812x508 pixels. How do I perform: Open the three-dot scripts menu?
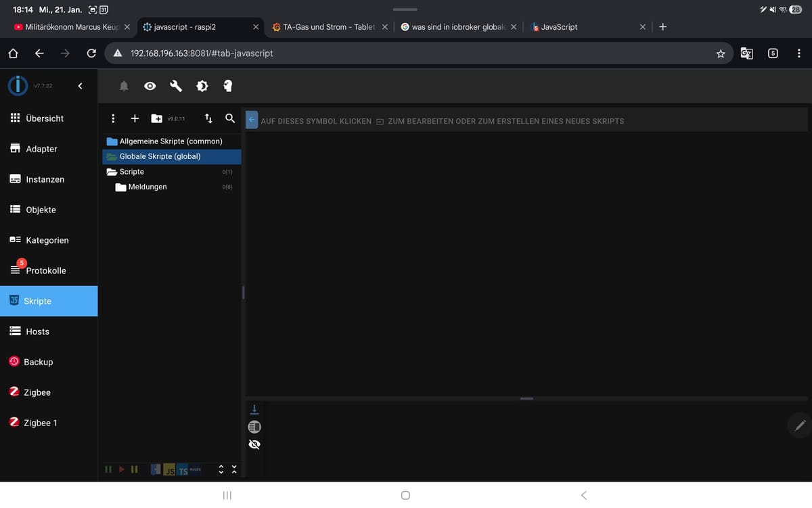coord(113,118)
